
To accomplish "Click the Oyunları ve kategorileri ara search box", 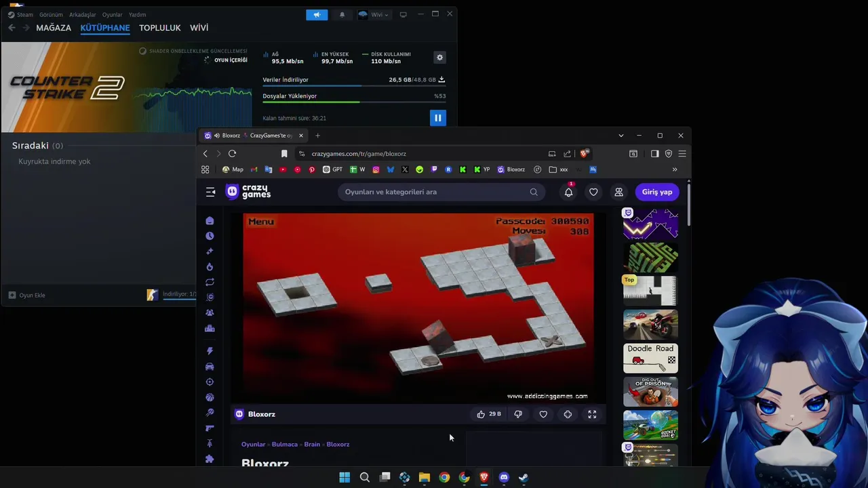I will (x=440, y=192).
